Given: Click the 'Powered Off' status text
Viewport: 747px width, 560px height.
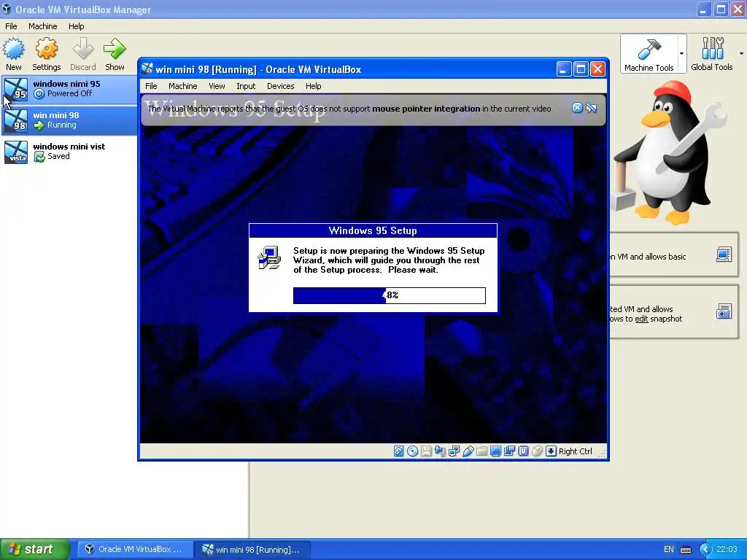Looking at the screenshot, I should click(69, 94).
